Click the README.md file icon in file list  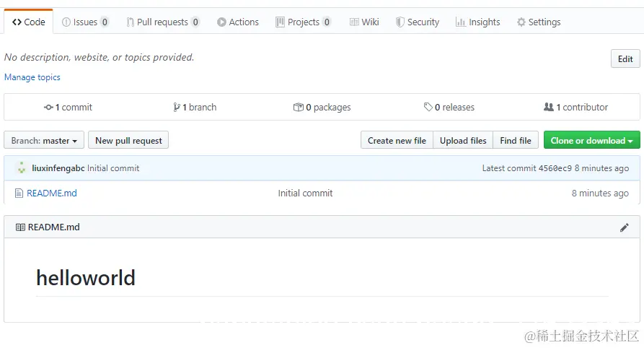[19, 193]
